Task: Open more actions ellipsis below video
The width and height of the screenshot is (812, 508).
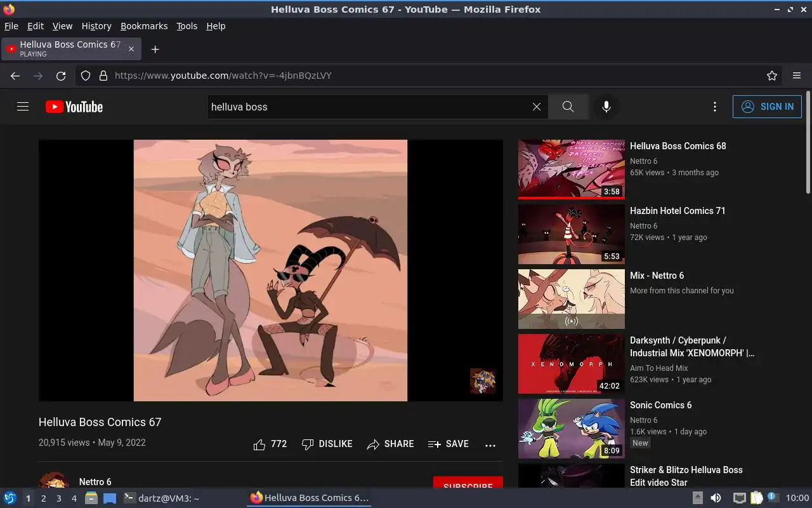Action: click(x=490, y=445)
